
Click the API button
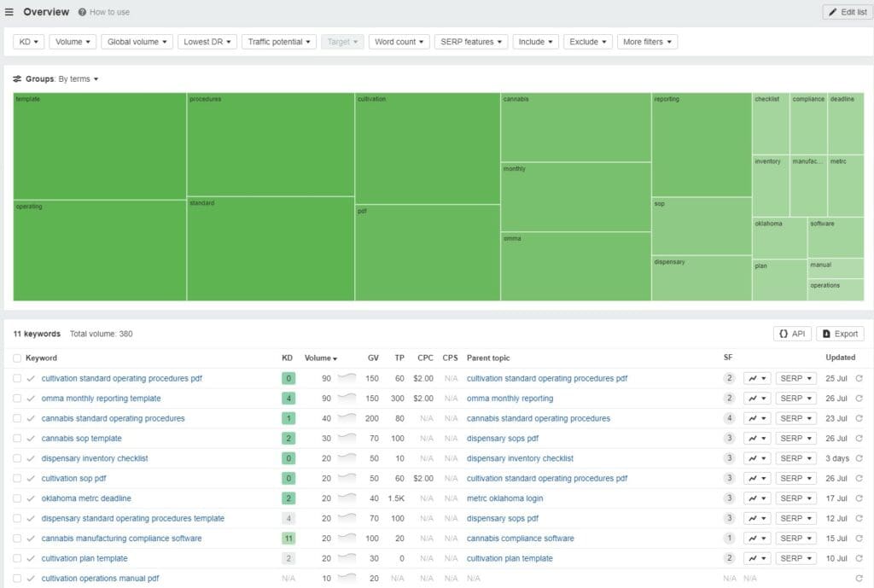pyautogui.click(x=792, y=334)
